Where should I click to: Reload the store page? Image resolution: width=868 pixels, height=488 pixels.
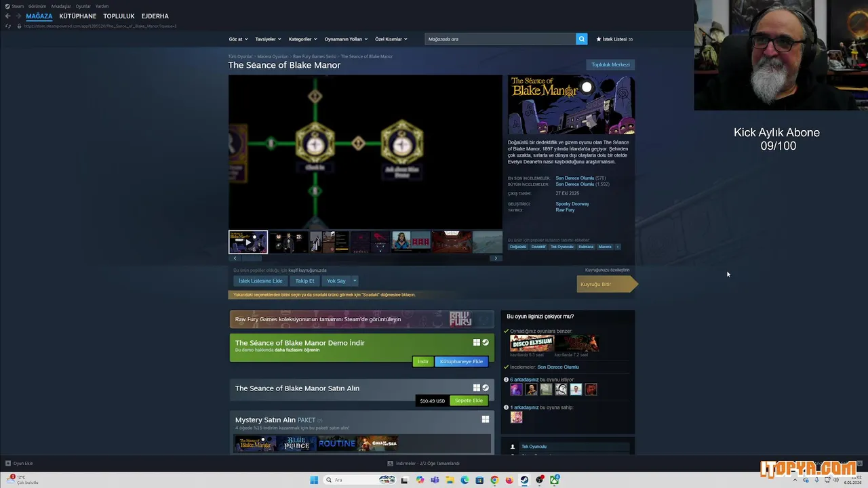(x=8, y=26)
